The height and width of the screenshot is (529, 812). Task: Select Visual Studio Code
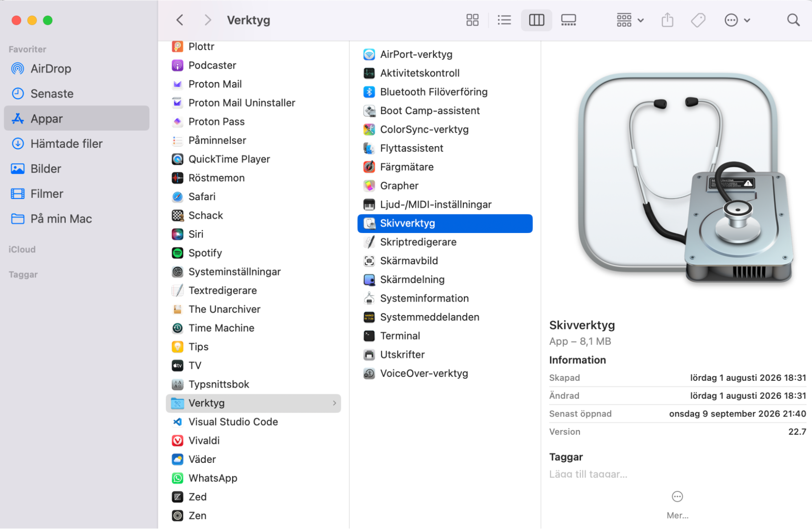253,422
